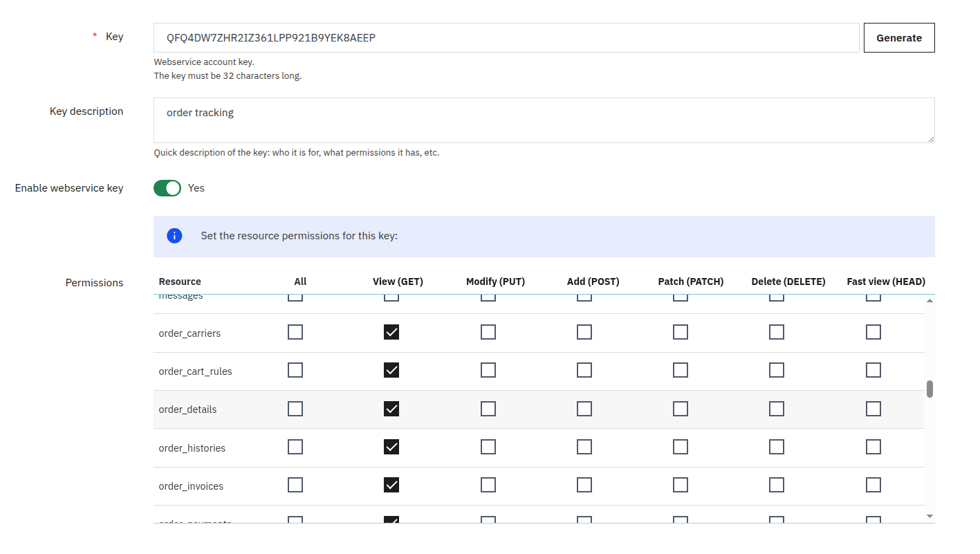Enable Add (POST) for order_invoices
Image resolution: width=980 pixels, height=554 pixels.
tap(584, 485)
